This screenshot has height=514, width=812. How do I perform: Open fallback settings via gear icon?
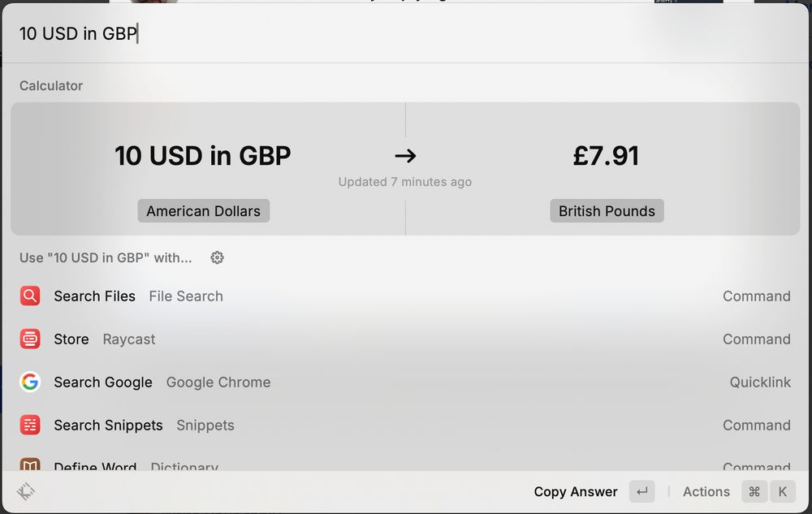(x=217, y=257)
